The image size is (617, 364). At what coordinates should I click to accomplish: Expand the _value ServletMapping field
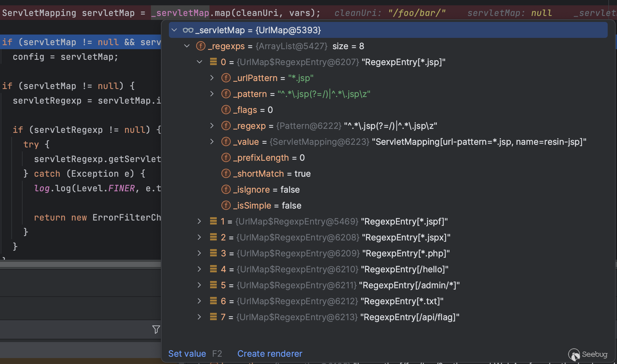coord(212,142)
